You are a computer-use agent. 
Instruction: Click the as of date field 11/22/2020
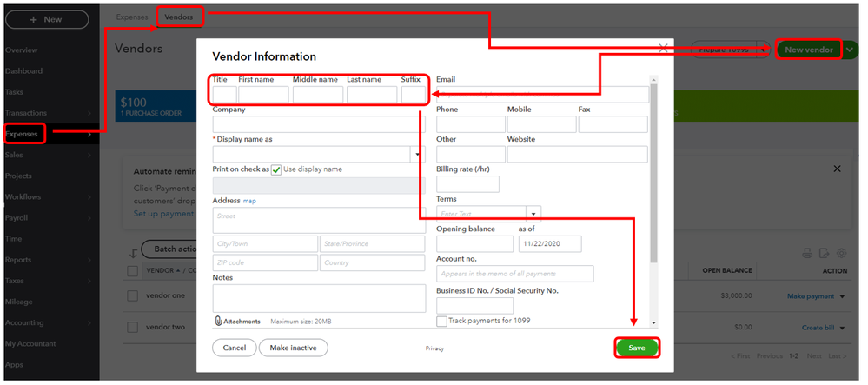[x=550, y=243]
